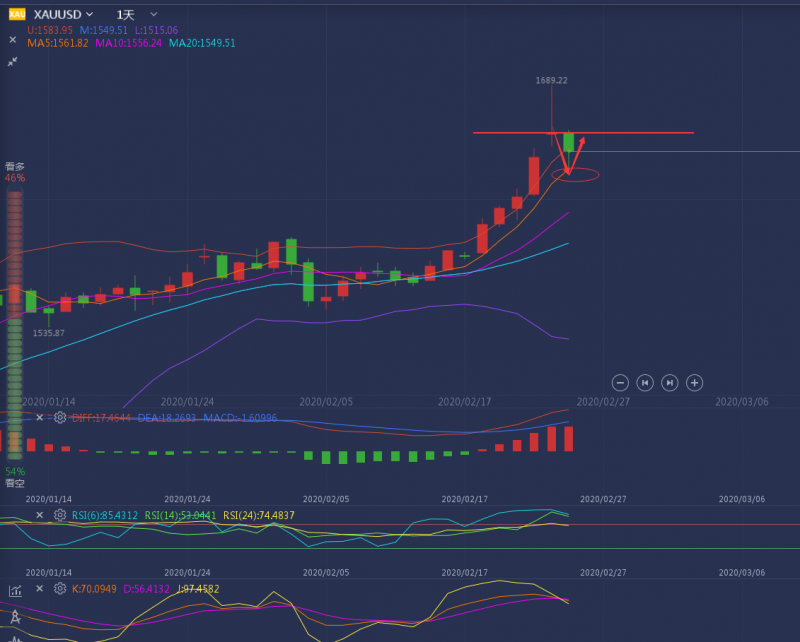
Task: Click the collapse arrows icon below MA
Action: click(x=13, y=62)
